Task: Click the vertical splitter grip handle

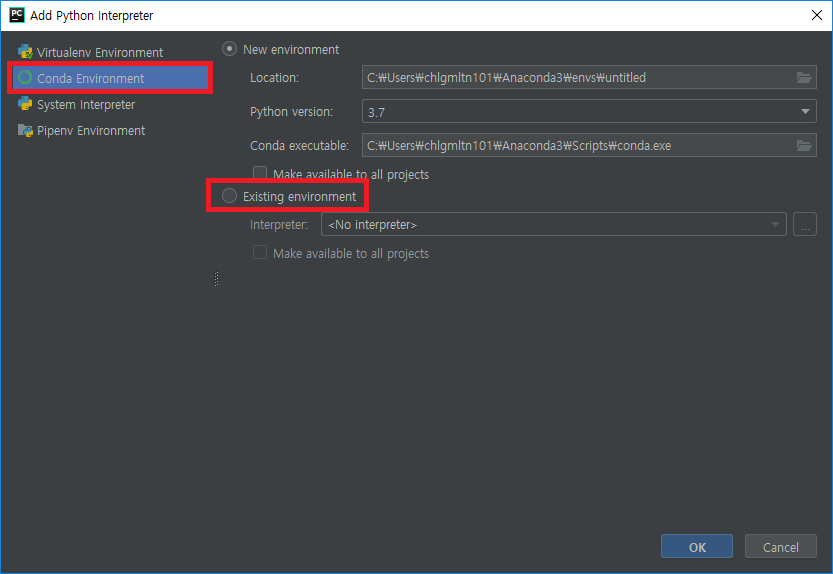Action: pos(216,278)
